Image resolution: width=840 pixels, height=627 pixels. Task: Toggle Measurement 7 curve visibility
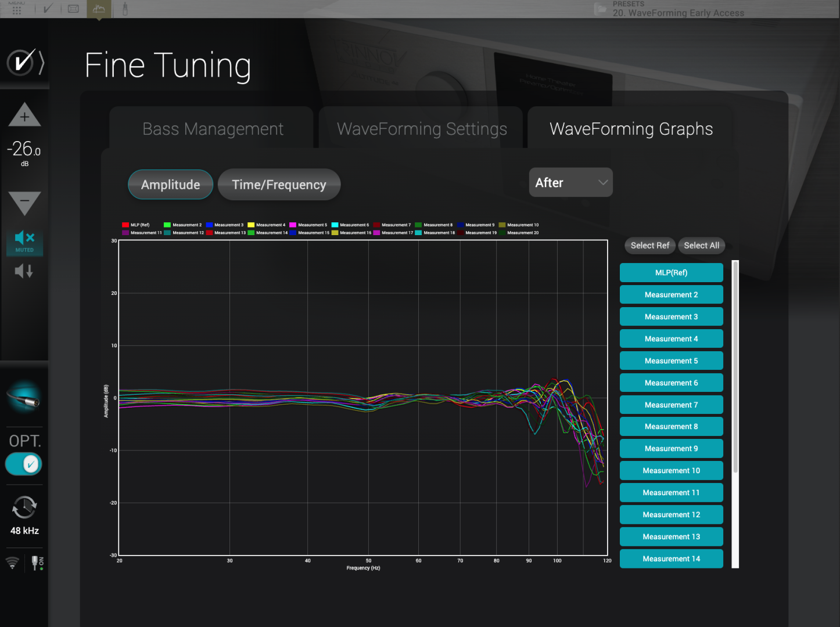click(671, 405)
